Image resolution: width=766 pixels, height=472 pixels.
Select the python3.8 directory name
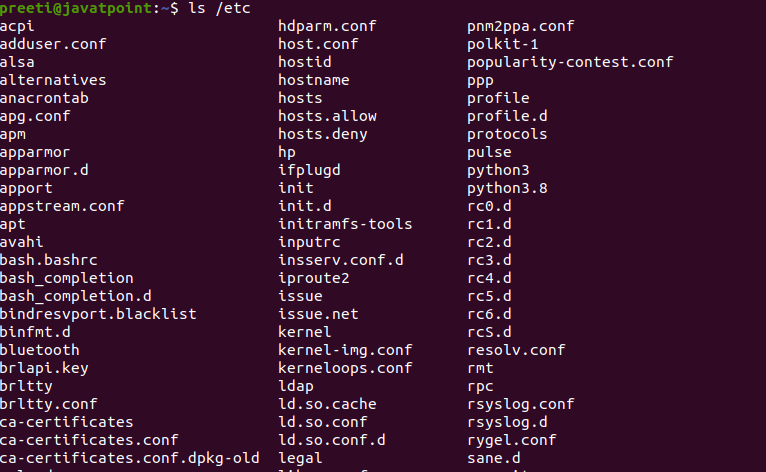[507, 188]
